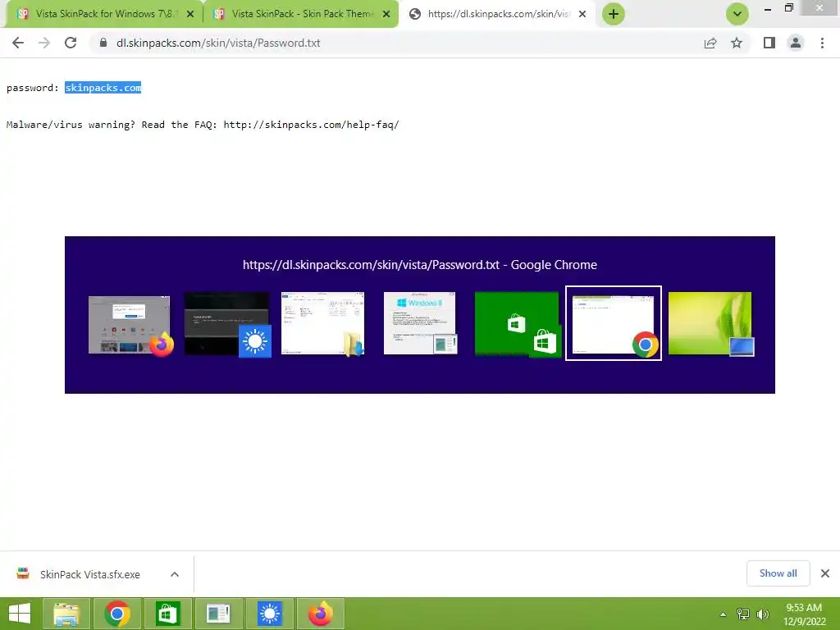The width and height of the screenshot is (840, 630).
Task: Minimize the Chrome window
Action: pyautogui.click(x=768, y=9)
